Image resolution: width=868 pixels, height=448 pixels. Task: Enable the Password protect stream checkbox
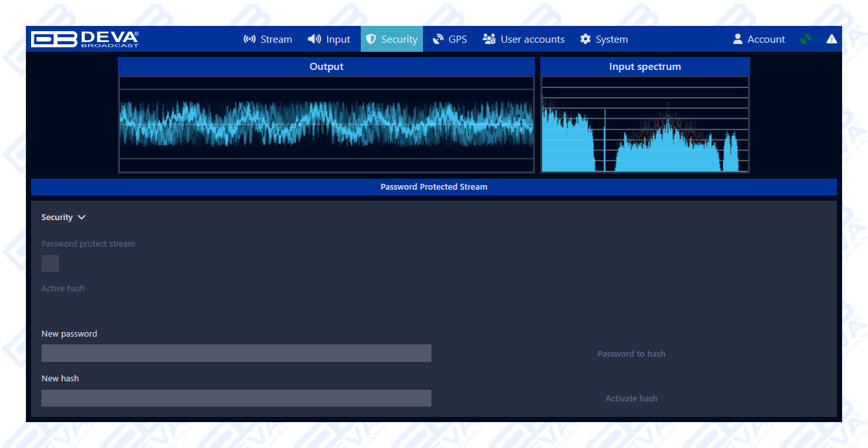pos(50,263)
